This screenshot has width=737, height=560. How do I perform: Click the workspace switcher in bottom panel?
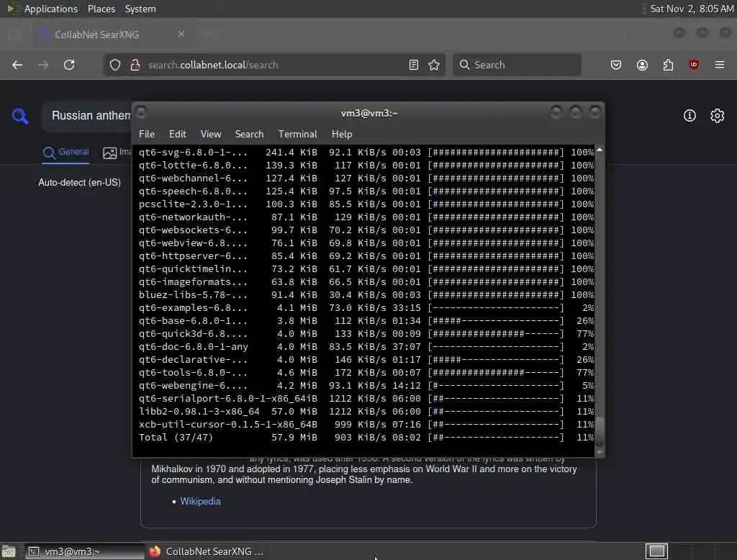[x=656, y=551]
